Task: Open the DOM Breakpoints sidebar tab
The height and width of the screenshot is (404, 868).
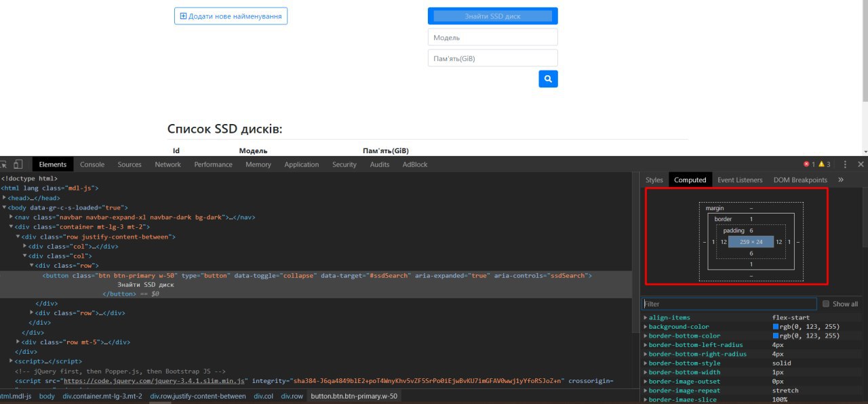Action: coord(800,180)
